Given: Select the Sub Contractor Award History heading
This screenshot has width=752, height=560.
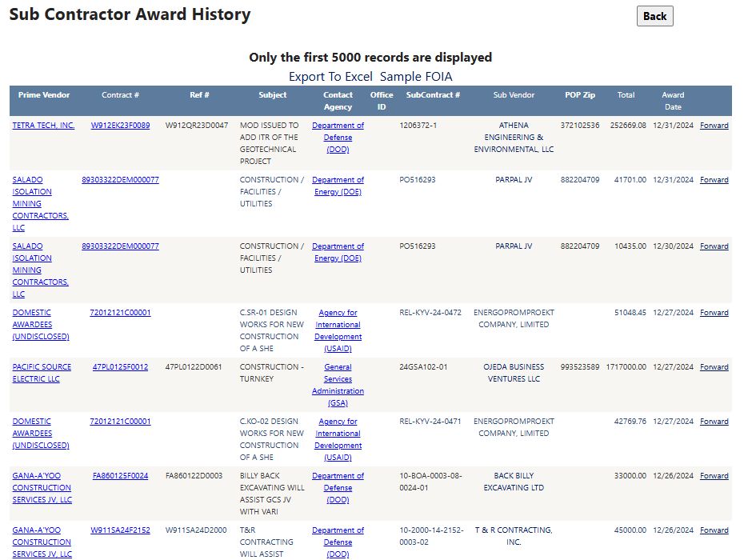Looking at the screenshot, I should 130,14.
